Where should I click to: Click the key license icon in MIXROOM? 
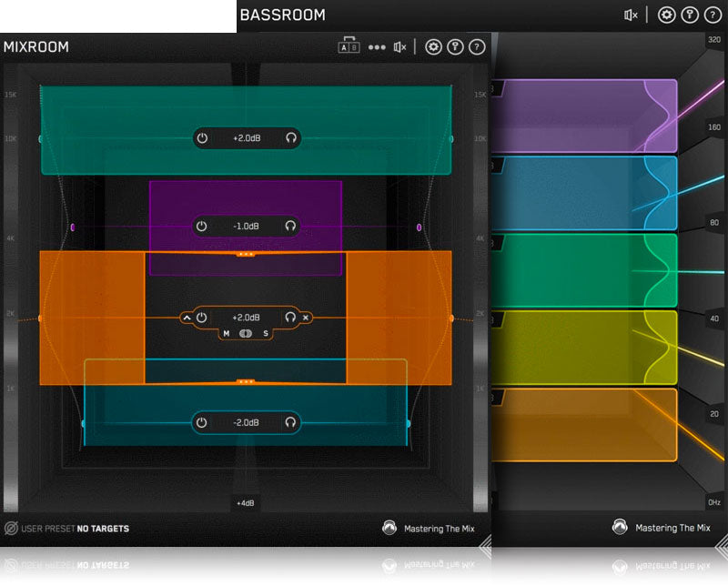[x=455, y=47]
